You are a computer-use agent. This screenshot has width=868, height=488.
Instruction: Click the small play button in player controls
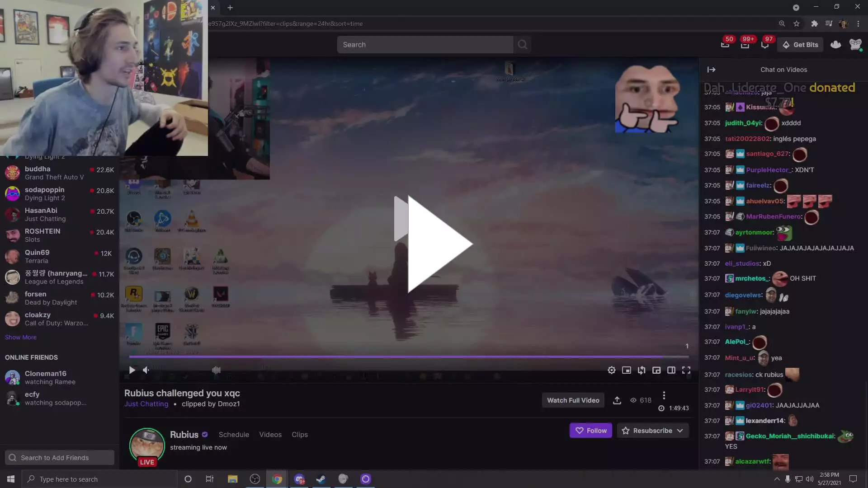pos(132,370)
